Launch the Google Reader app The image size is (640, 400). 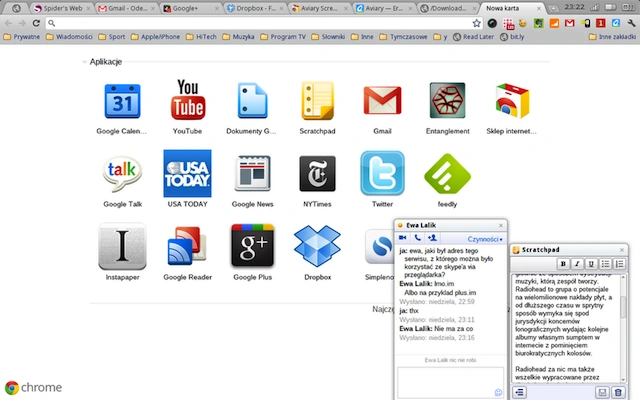tap(187, 246)
